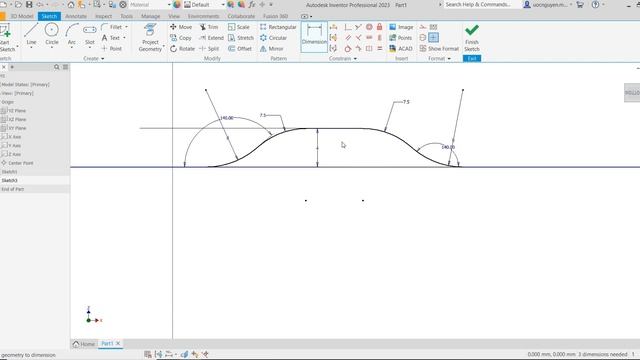
Task: Switch to the 3D Model tab
Action: pyautogui.click(x=22, y=16)
